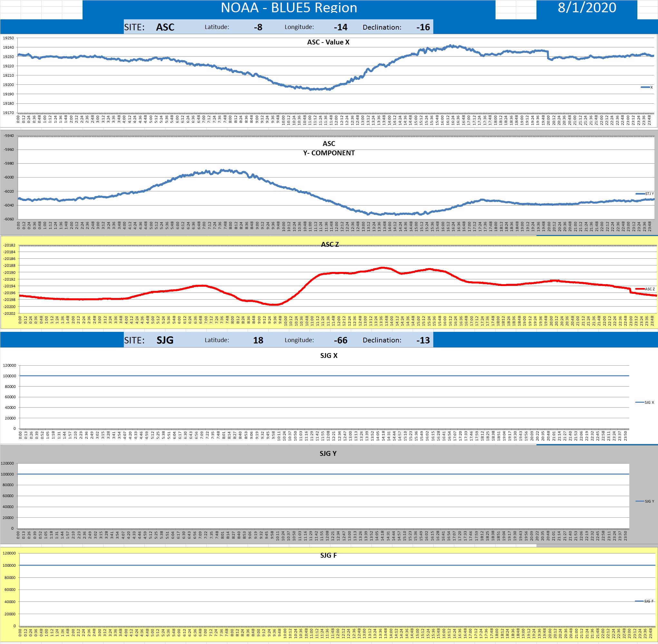Image resolution: width=658 pixels, height=644 pixels.
Task: Click the ASC longitude value -14
Action: coord(340,27)
